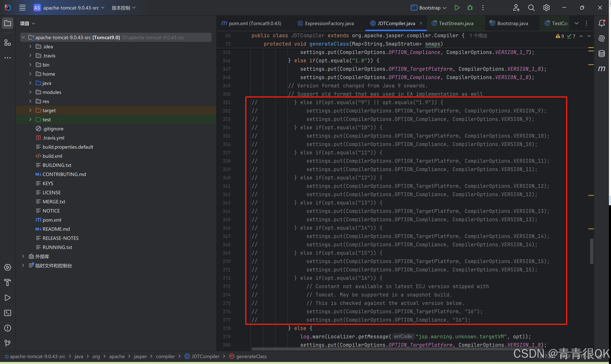The width and height of the screenshot is (611, 364).
Task: Collapse the apache-tomcat-9.0.43-src root node
Action: click(x=23, y=37)
